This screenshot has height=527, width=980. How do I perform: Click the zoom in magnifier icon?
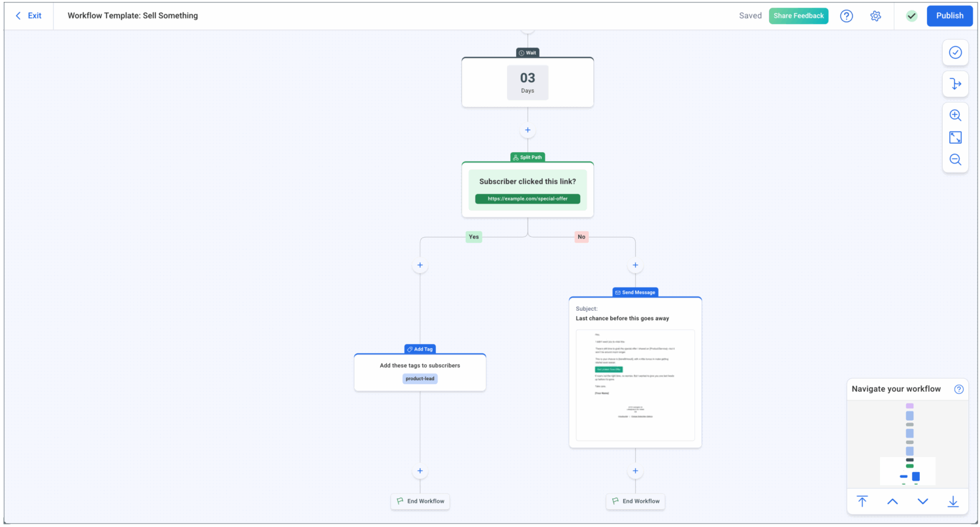(x=955, y=115)
